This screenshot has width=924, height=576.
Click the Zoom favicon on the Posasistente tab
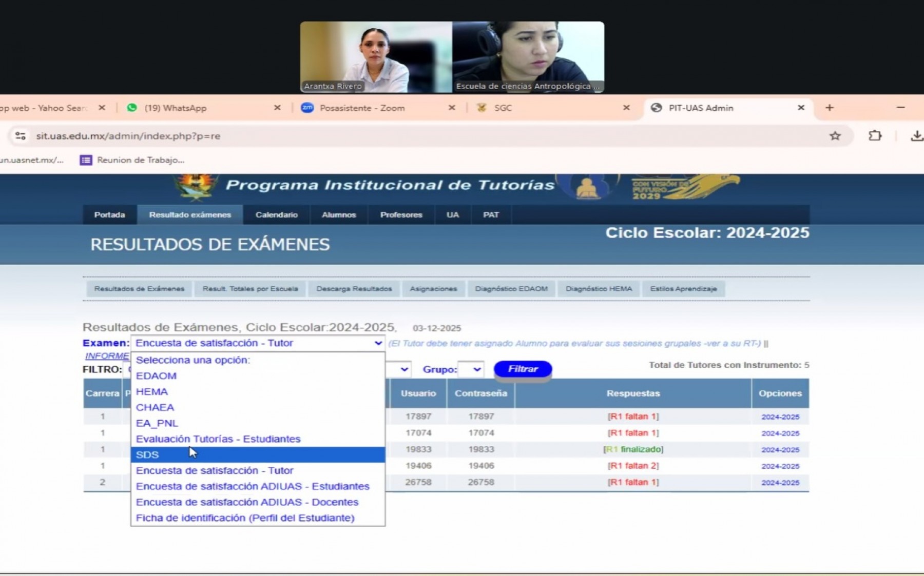tap(307, 108)
